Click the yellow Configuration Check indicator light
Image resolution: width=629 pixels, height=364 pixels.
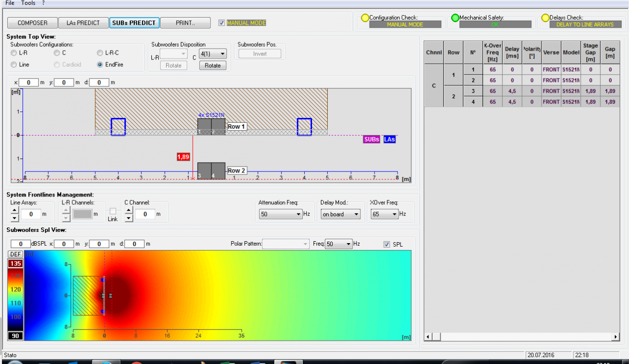[365, 18]
